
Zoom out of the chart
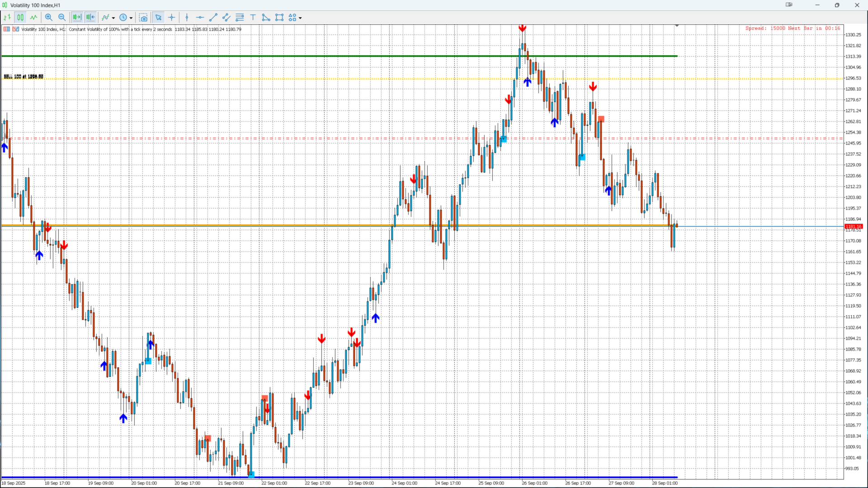click(x=62, y=18)
